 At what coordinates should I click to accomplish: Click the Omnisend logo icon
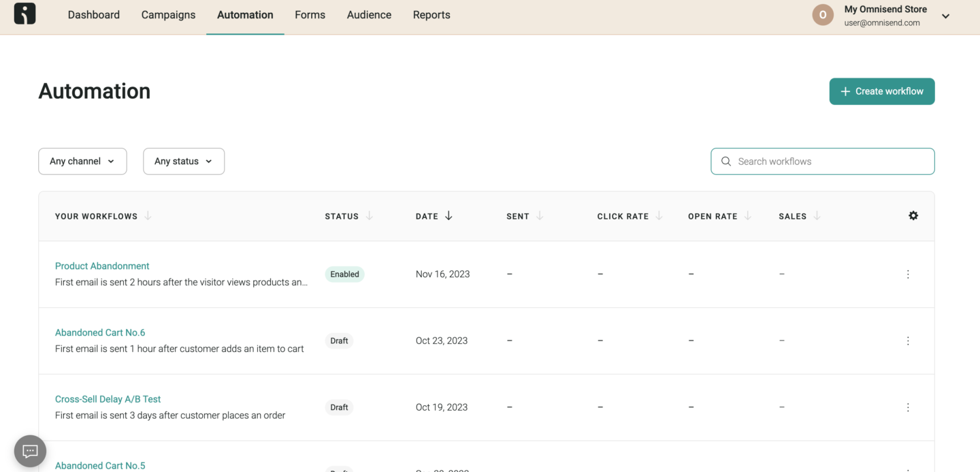(x=24, y=14)
